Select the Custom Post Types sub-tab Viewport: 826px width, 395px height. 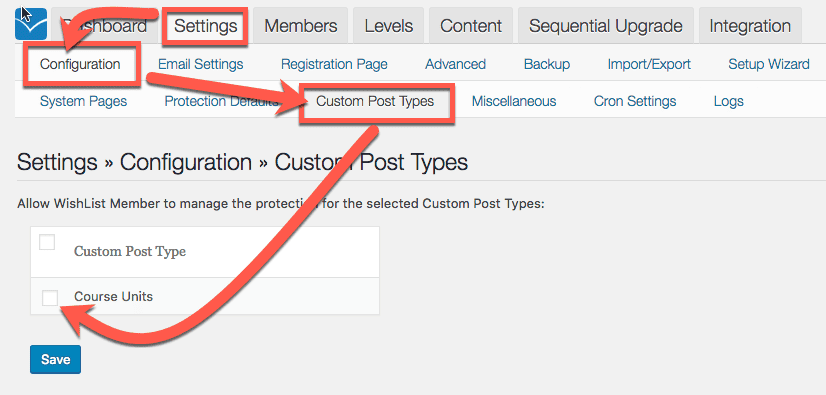coord(375,101)
